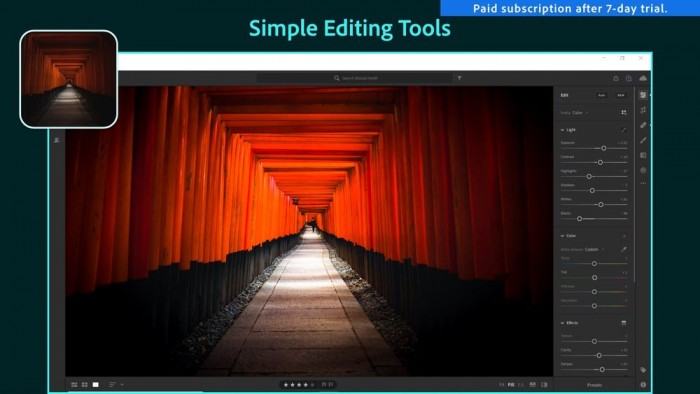Set the pick flag on photo
This screenshot has width=700, height=394.
point(324,384)
